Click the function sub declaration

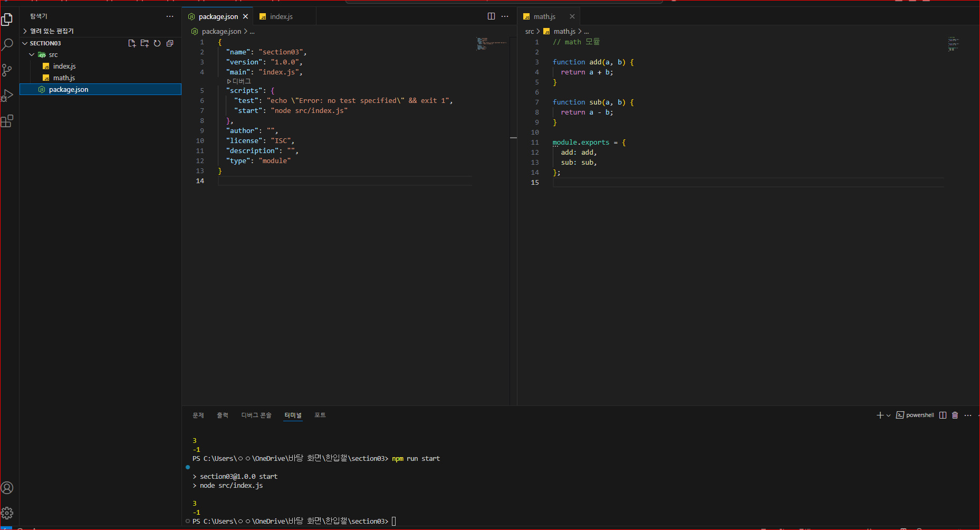(593, 102)
